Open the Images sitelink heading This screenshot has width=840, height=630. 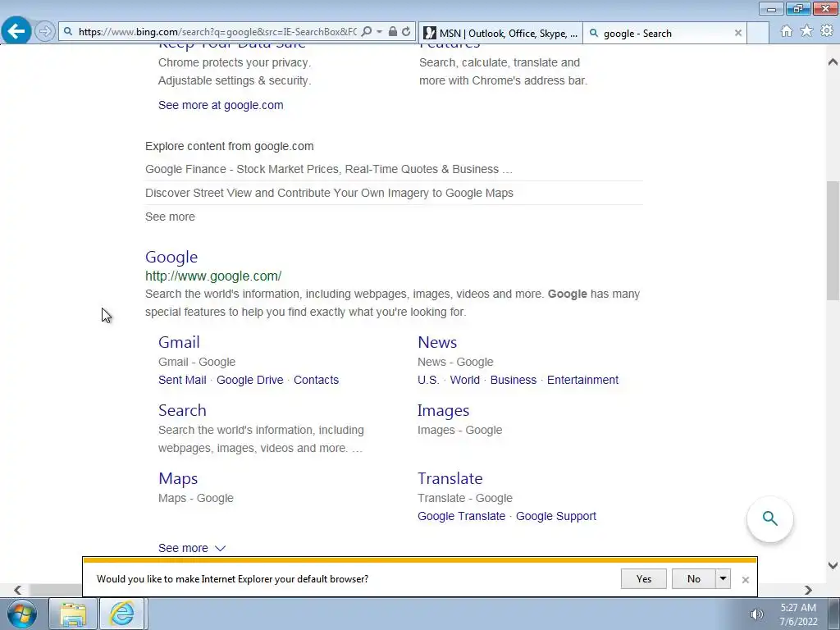click(443, 410)
